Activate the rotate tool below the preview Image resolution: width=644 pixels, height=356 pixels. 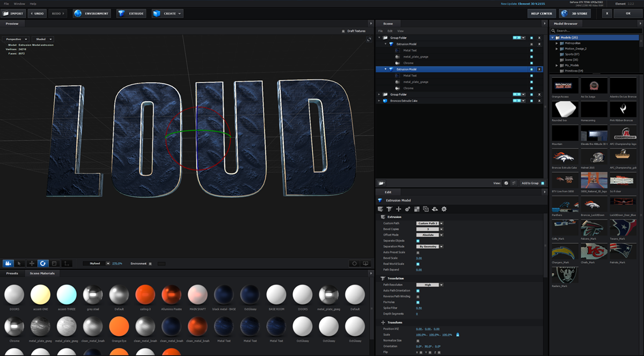(x=43, y=263)
